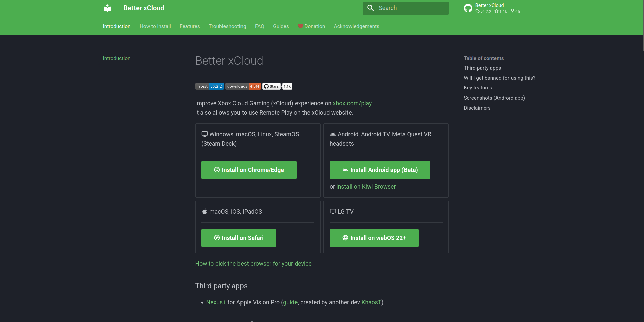
Task: Follow the install on Kiwi Browser link
Action: coord(366,187)
